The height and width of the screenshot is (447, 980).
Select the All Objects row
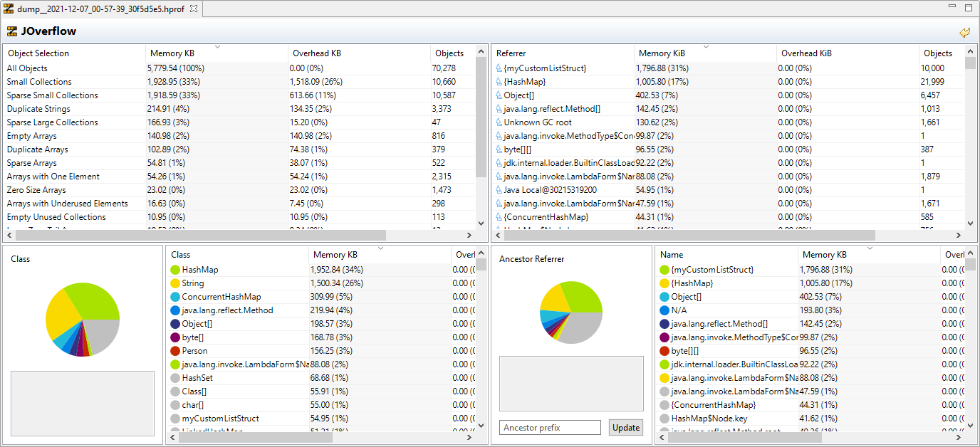239,68
